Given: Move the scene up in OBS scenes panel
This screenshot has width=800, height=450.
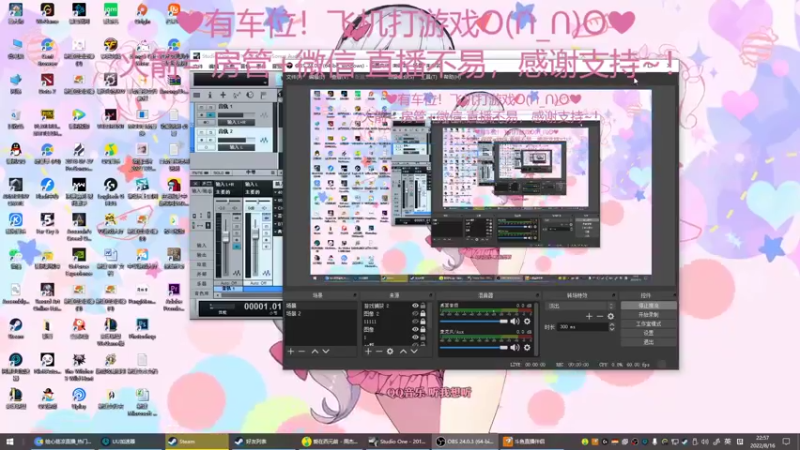Looking at the screenshot, I should (315, 352).
